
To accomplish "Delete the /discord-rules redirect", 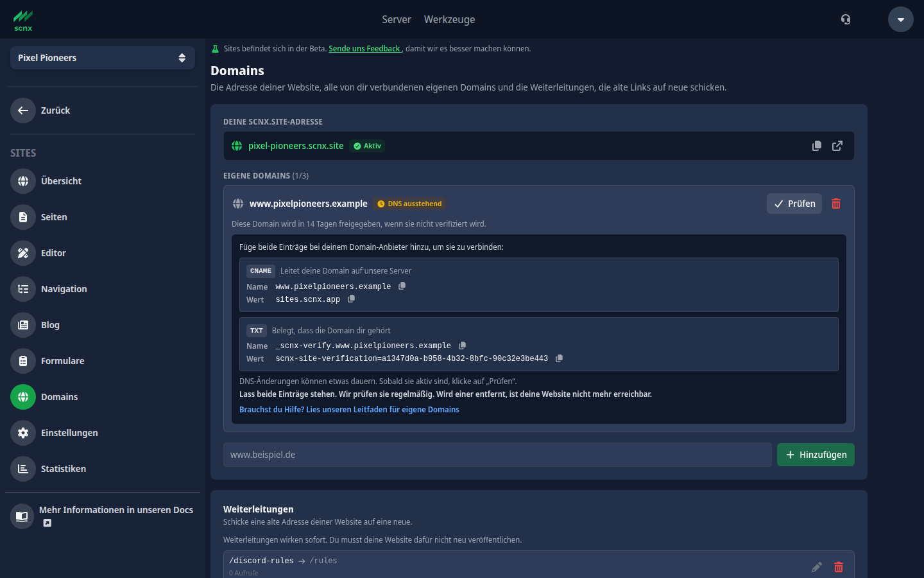I will (x=839, y=567).
